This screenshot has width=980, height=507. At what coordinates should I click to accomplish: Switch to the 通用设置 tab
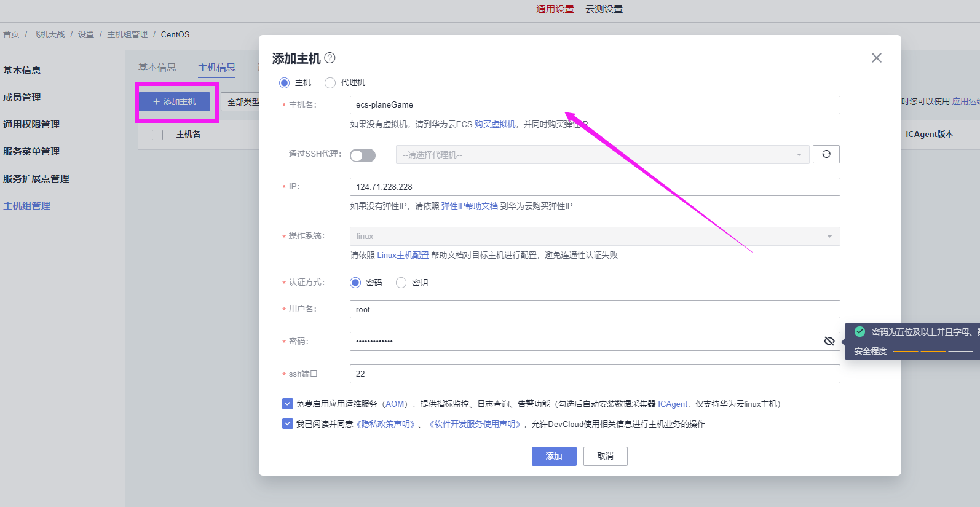tap(555, 9)
